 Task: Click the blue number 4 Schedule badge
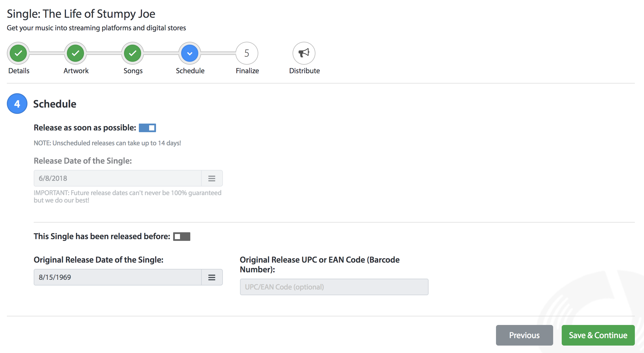click(x=17, y=104)
